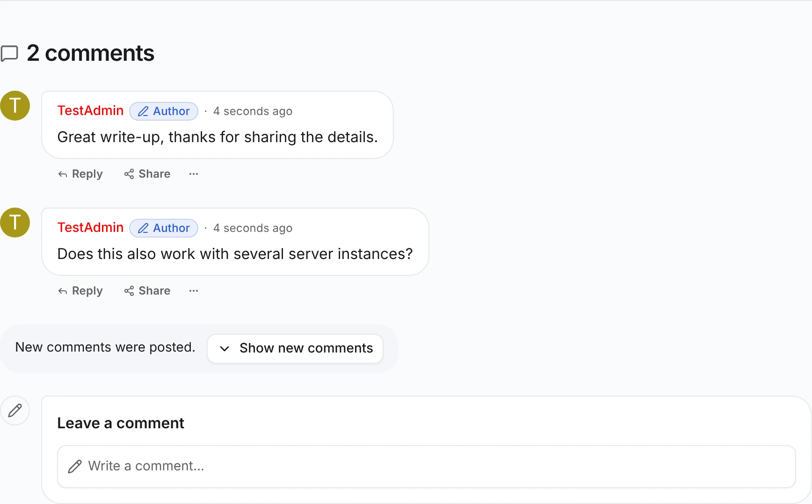Click the 'New comments were posted.' notice text
The image size is (812, 504).
coord(105,347)
